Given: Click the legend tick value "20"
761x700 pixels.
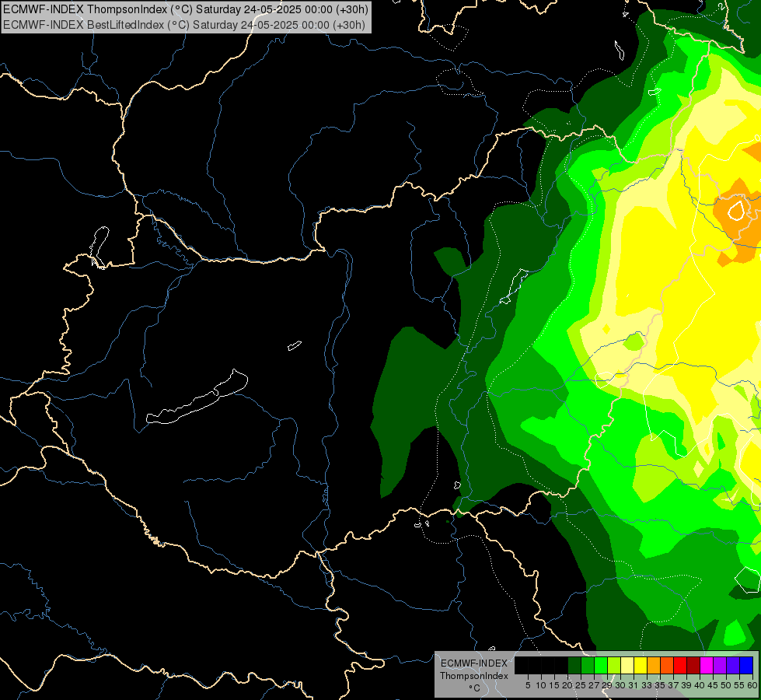Looking at the screenshot, I should [x=567, y=685].
